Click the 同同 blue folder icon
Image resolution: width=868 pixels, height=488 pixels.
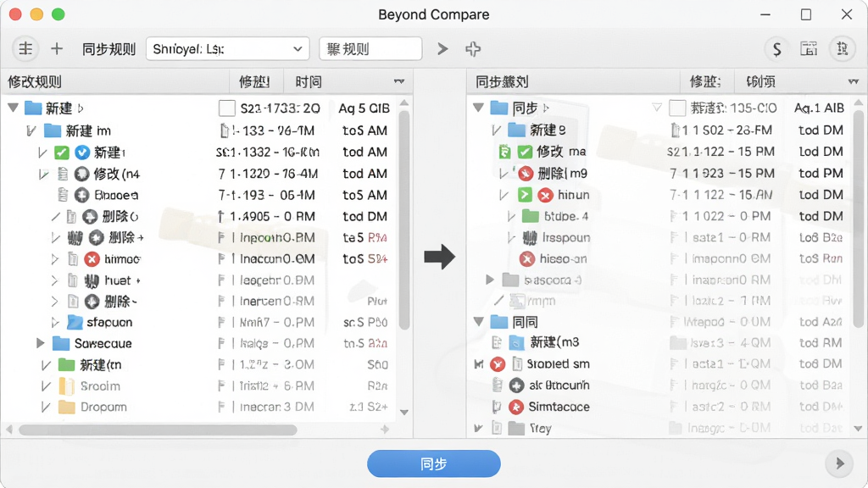[x=499, y=321]
